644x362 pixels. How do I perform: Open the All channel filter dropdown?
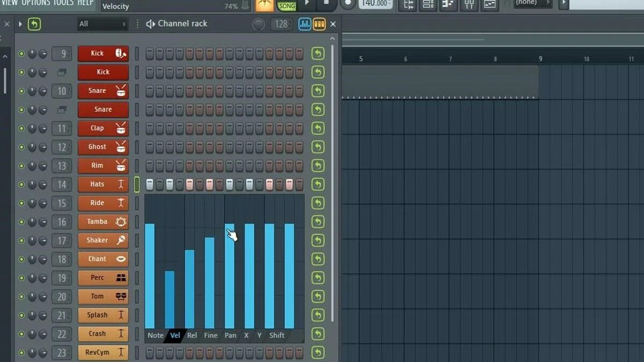(103, 24)
